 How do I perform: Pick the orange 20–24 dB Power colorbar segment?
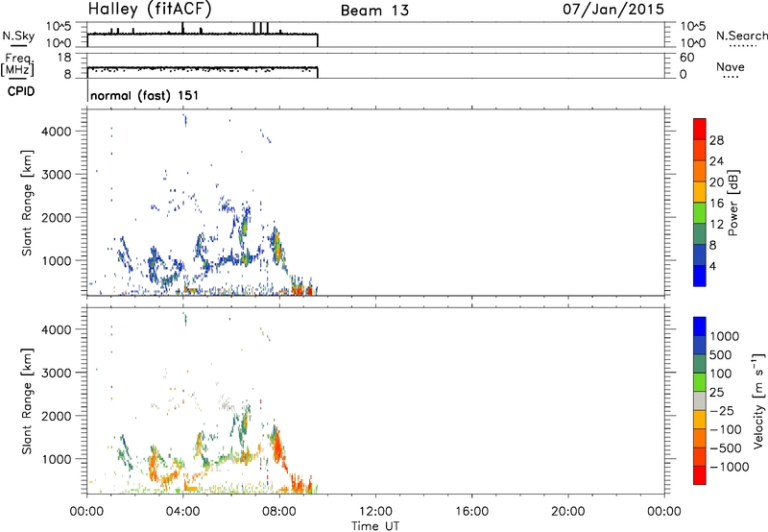[700, 172]
